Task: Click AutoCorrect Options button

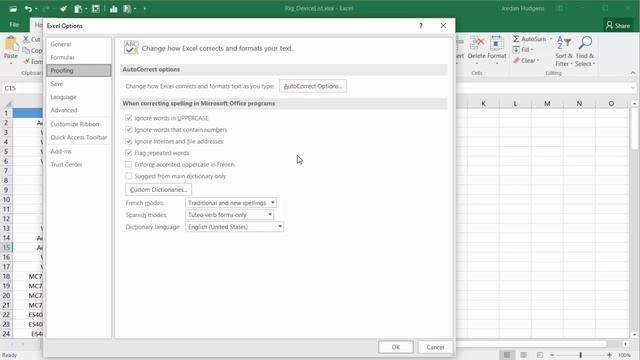Action: pos(313,86)
